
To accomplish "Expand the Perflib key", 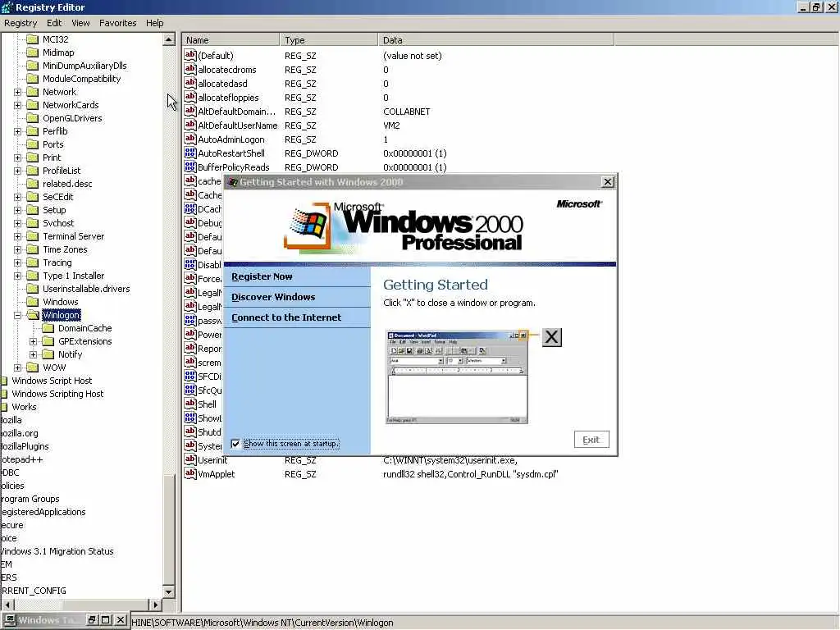I will pos(18,131).
